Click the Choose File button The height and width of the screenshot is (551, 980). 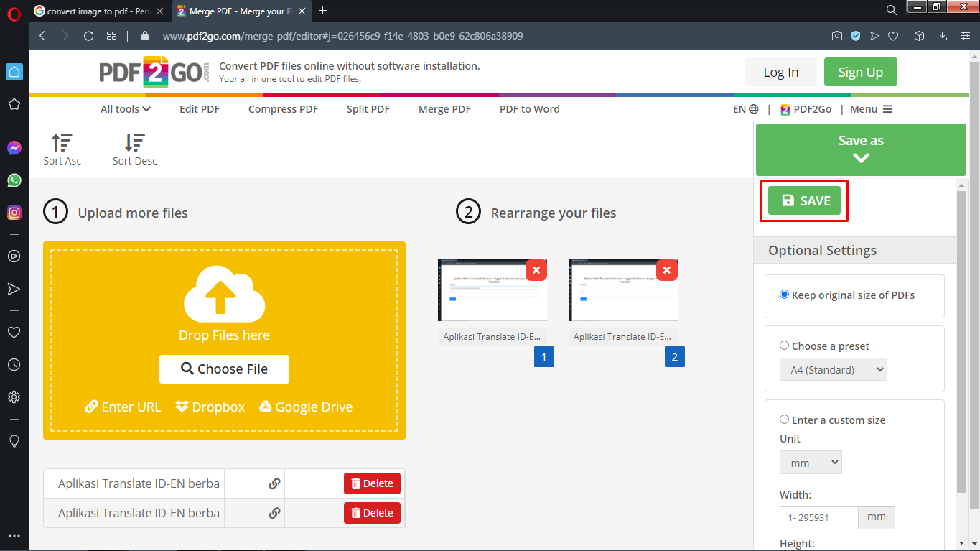[224, 369]
